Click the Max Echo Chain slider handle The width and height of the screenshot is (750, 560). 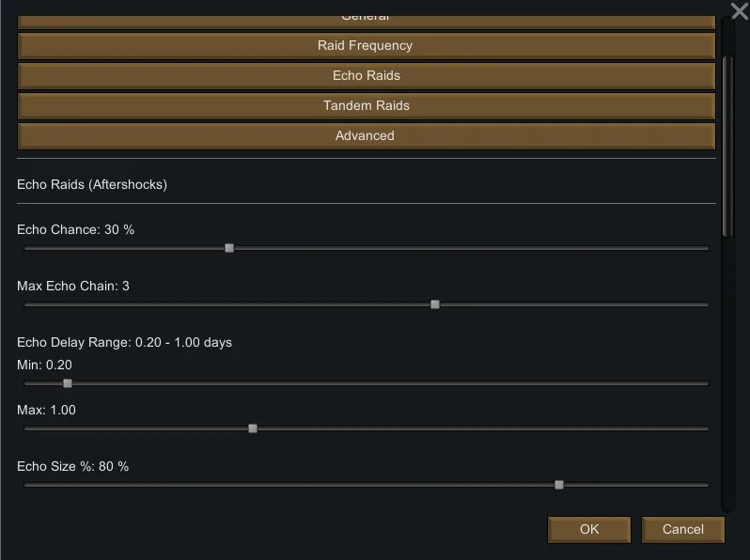tap(435, 304)
